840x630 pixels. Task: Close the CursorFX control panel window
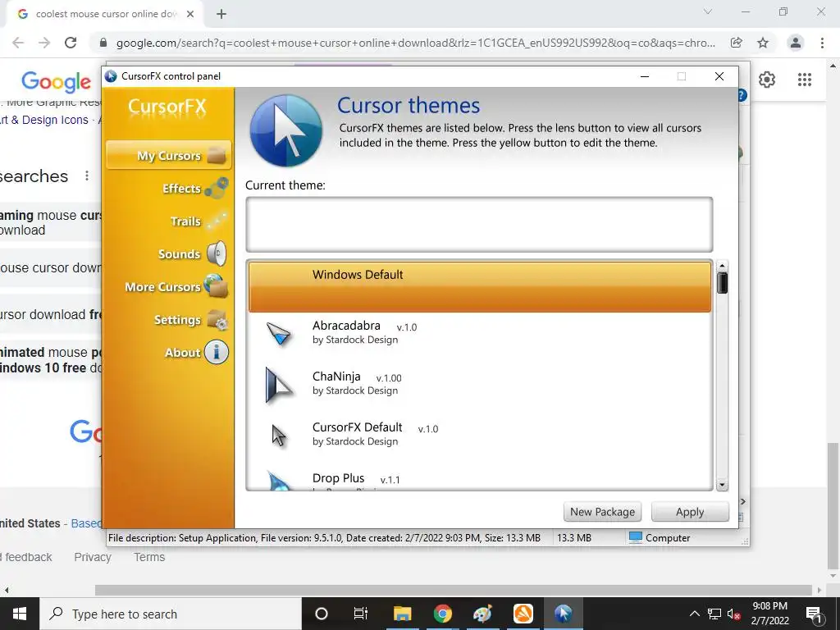click(719, 76)
